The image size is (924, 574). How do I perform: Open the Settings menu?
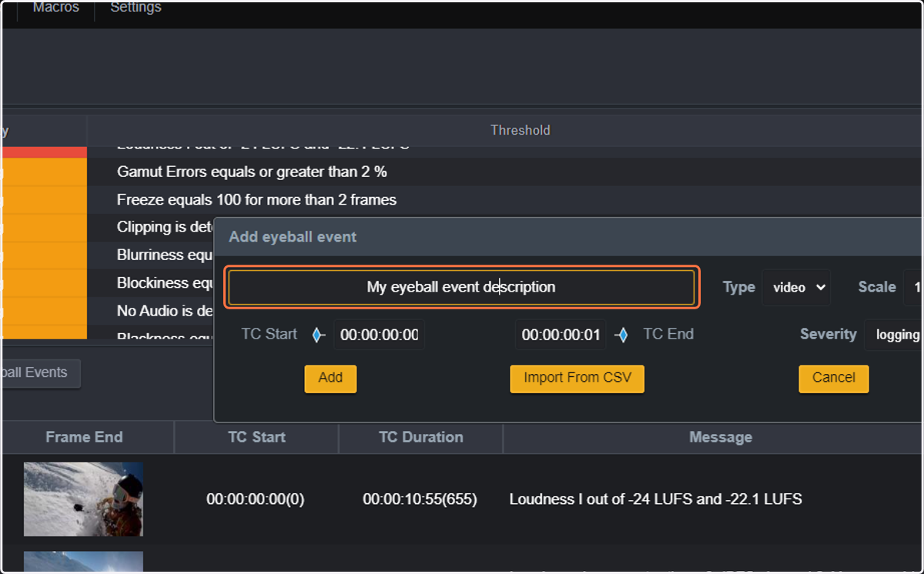tap(136, 8)
